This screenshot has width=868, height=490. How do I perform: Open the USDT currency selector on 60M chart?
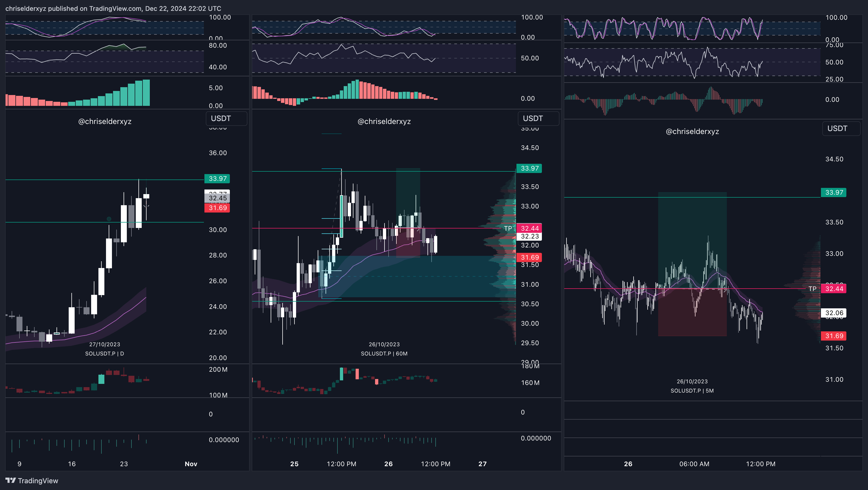(538, 118)
